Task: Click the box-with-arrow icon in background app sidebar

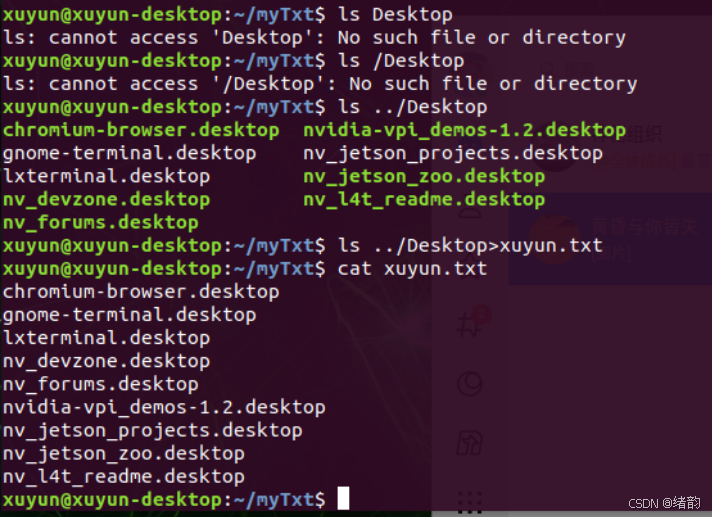Action: point(470,443)
